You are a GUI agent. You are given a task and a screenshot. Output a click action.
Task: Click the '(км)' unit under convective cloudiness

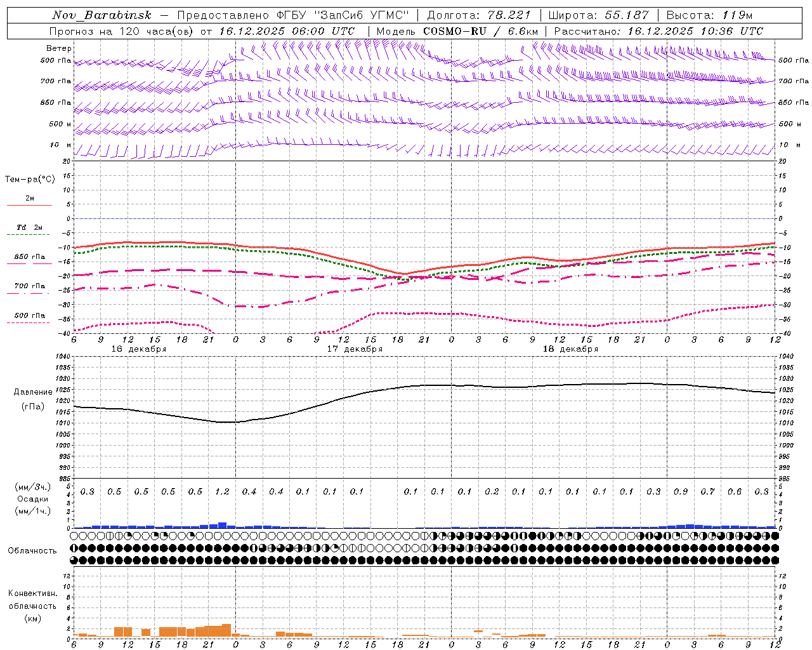coord(32,618)
